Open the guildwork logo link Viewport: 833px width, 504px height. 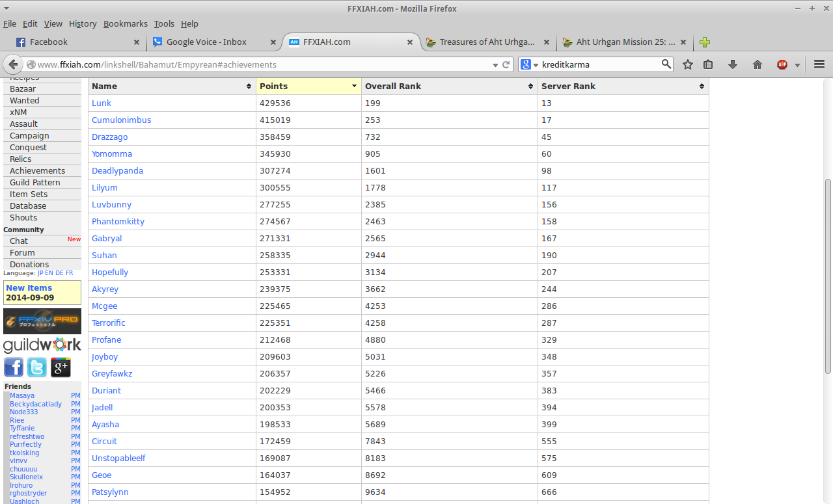tap(42, 345)
